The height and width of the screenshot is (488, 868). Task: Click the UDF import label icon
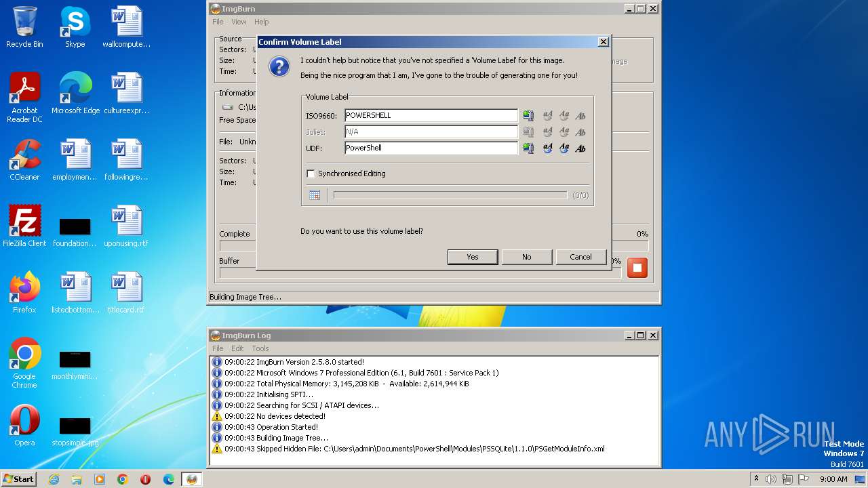(528, 148)
